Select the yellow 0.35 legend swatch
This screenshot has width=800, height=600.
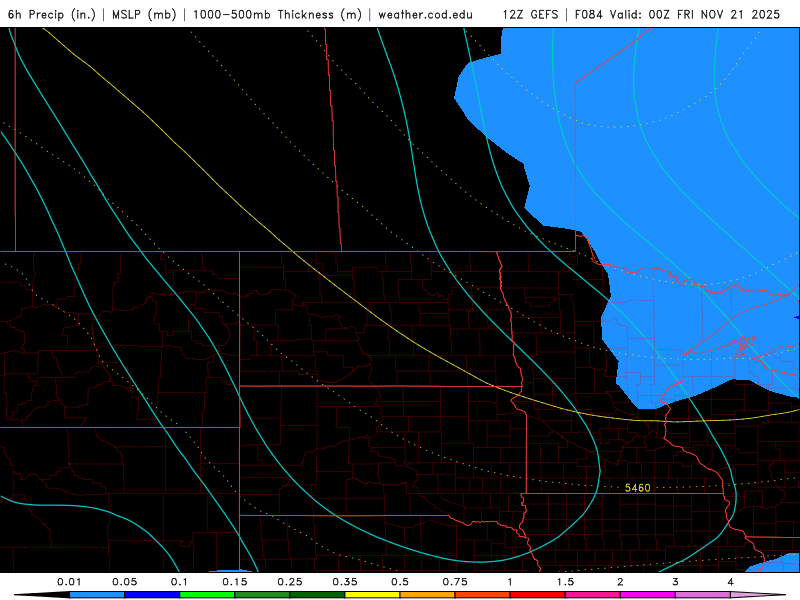[x=372, y=595]
